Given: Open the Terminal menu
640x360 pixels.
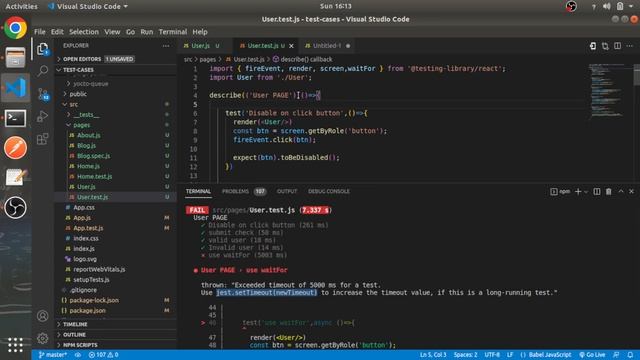Looking at the screenshot, I should click(173, 32).
